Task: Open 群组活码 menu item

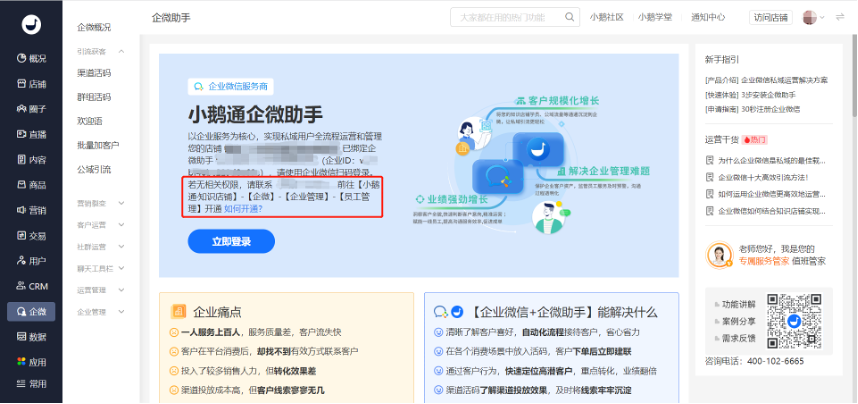Action: (x=94, y=97)
